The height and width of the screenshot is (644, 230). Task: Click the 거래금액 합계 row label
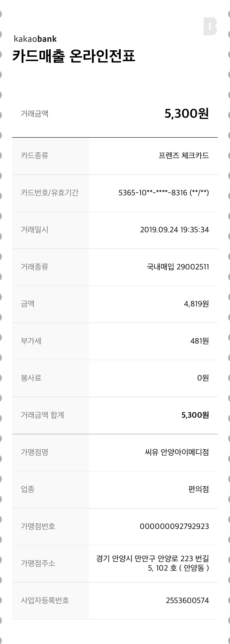point(42,415)
